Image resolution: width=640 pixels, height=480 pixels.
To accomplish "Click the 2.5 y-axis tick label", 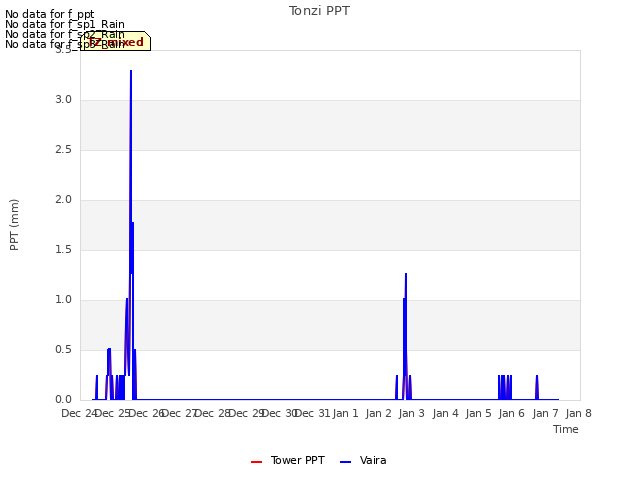I will click(x=63, y=149).
